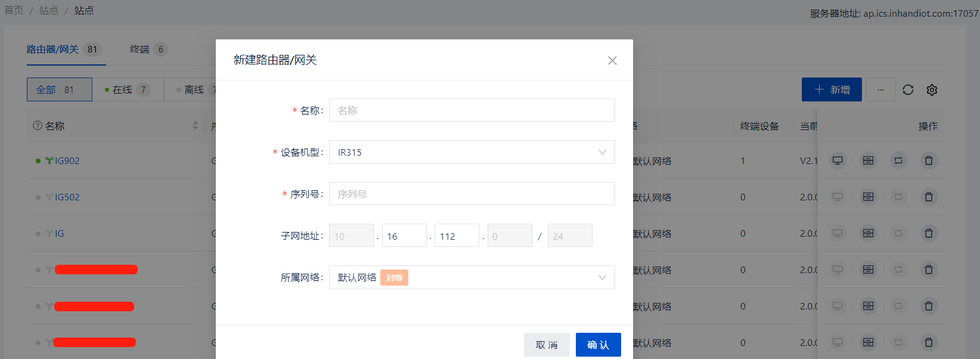Click the monitor icon in IG902 row
The width and height of the screenshot is (980, 359).
pos(838,160)
